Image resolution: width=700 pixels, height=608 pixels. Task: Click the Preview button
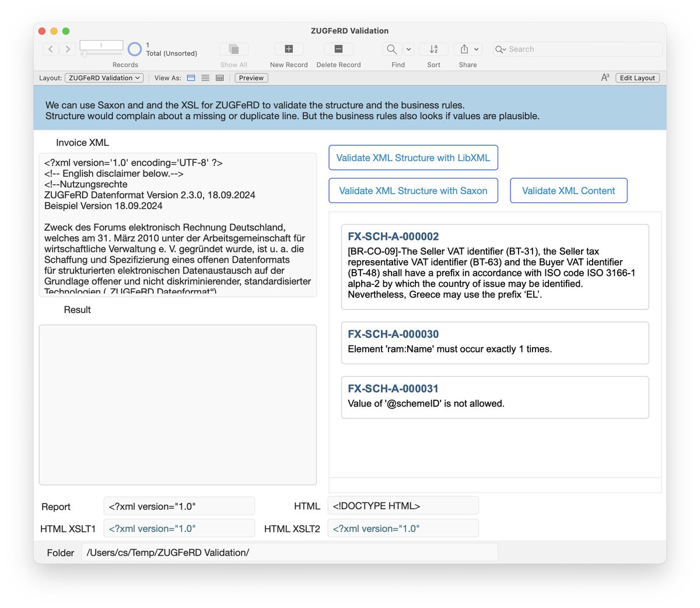251,78
